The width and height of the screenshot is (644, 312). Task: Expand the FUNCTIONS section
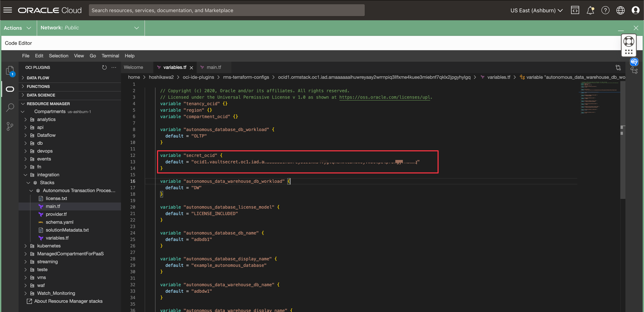click(70, 87)
